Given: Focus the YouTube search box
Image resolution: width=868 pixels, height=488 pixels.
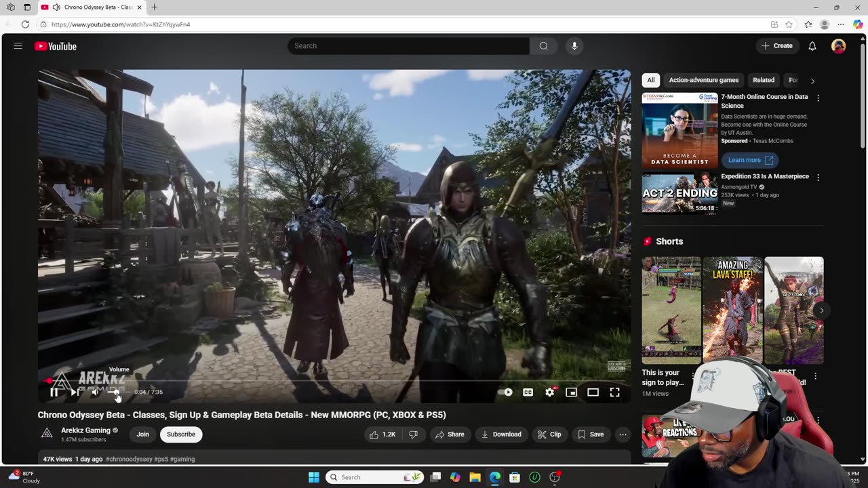Looking at the screenshot, I should (408, 46).
